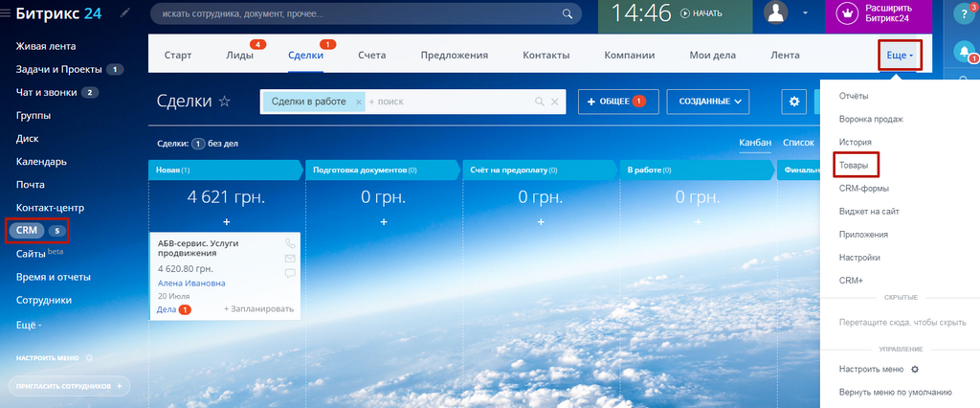The width and height of the screenshot is (980, 408).
Task: Open the Старт tab
Action: (178, 55)
